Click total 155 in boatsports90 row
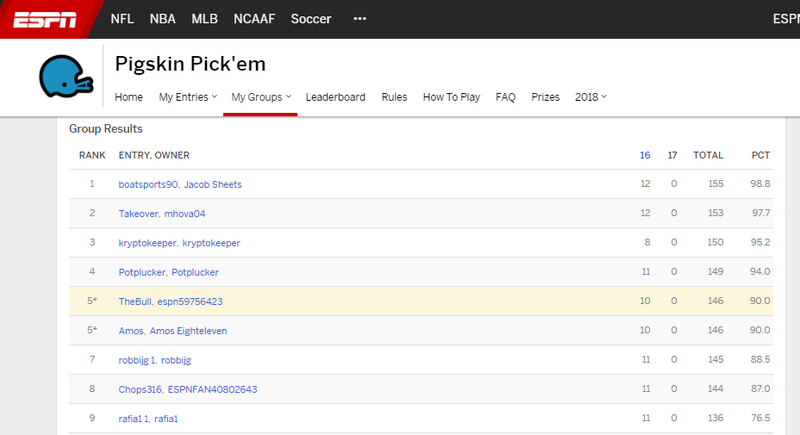Screen dimensions: 800x435 coord(715,184)
